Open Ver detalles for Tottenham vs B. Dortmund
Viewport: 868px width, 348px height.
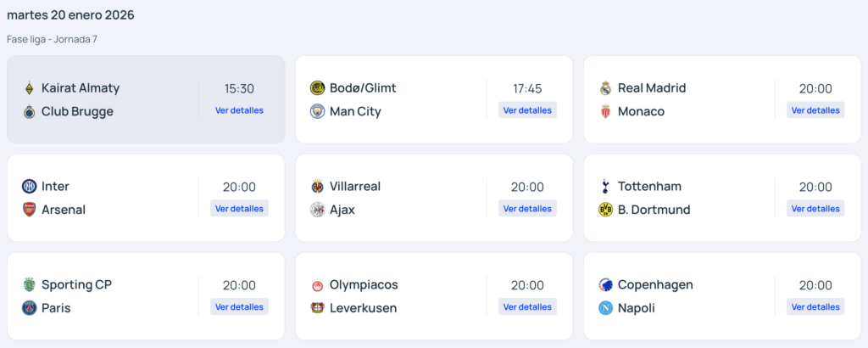tap(815, 209)
